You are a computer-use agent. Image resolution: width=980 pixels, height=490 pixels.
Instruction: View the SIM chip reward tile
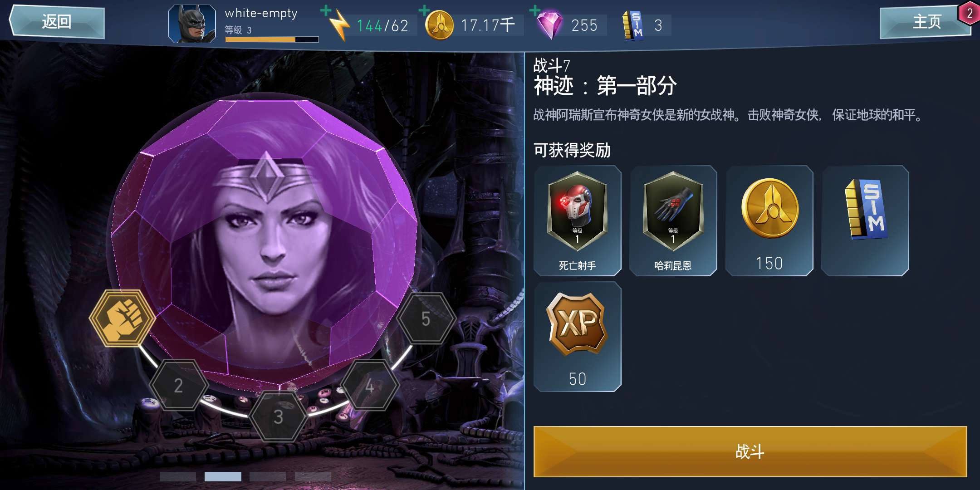[x=865, y=220]
